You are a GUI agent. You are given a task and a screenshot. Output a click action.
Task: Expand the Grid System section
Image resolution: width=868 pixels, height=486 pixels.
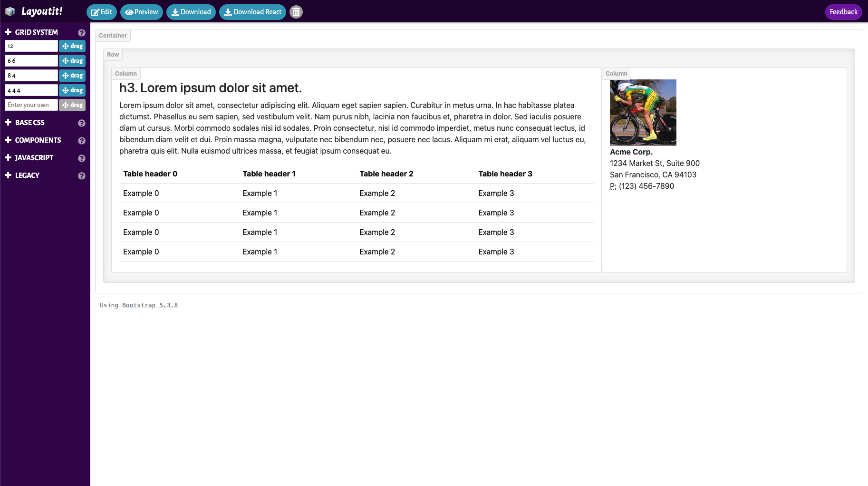tap(31, 32)
